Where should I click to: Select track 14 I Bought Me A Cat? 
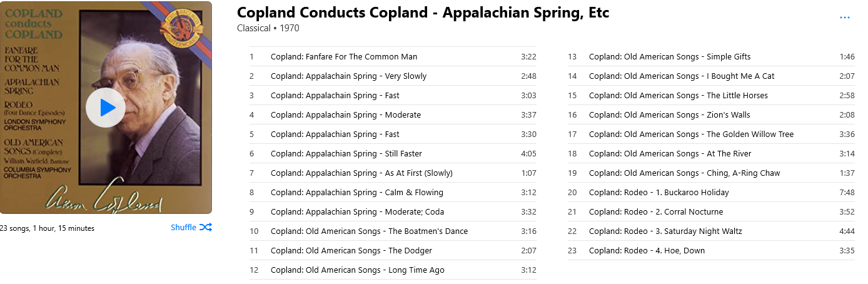point(711,76)
